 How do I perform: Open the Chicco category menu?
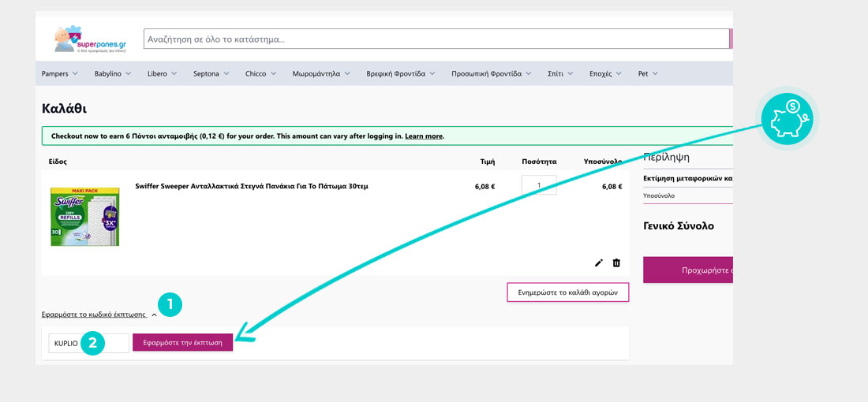point(260,74)
